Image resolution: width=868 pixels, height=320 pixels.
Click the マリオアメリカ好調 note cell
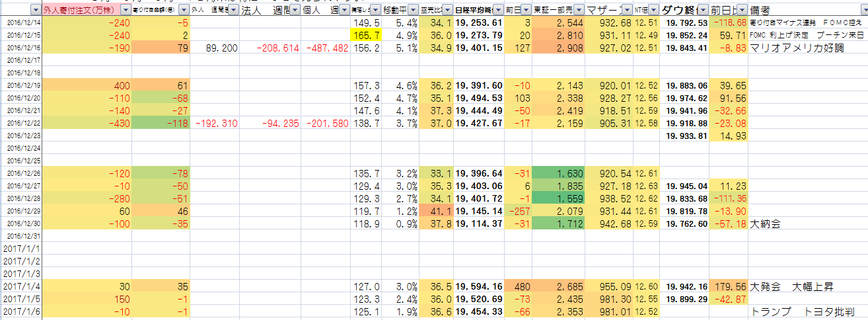(796, 48)
